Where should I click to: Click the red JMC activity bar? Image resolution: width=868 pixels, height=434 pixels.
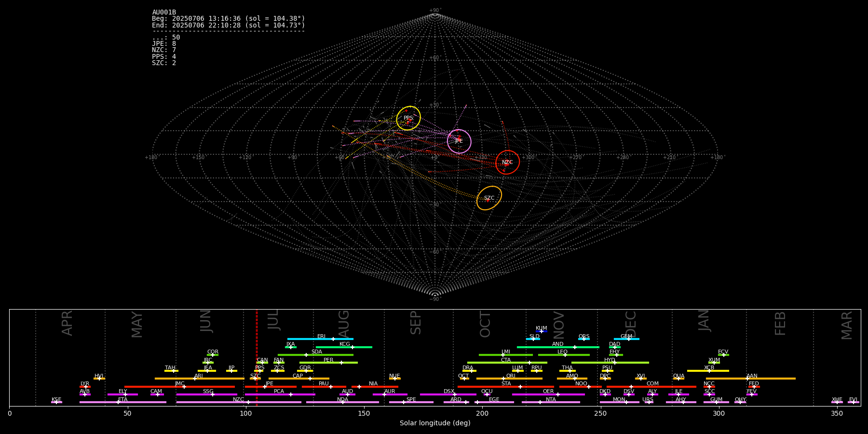(x=180, y=387)
